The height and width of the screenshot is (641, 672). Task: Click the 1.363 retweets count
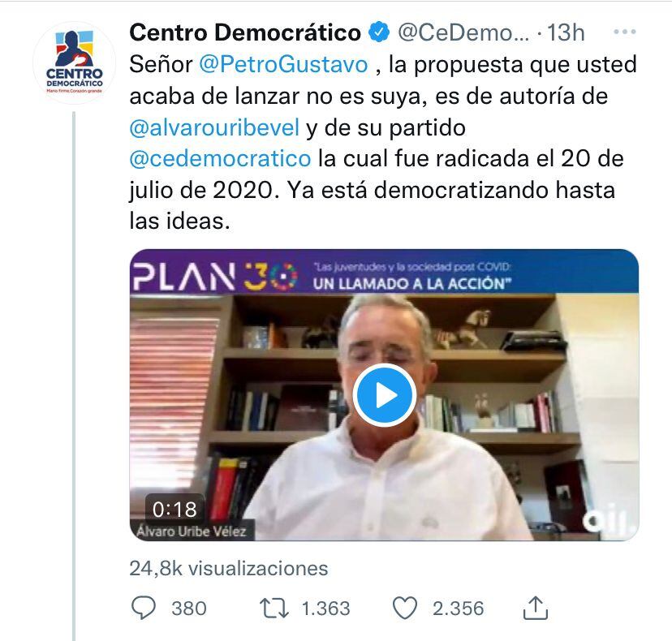(x=325, y=609)
